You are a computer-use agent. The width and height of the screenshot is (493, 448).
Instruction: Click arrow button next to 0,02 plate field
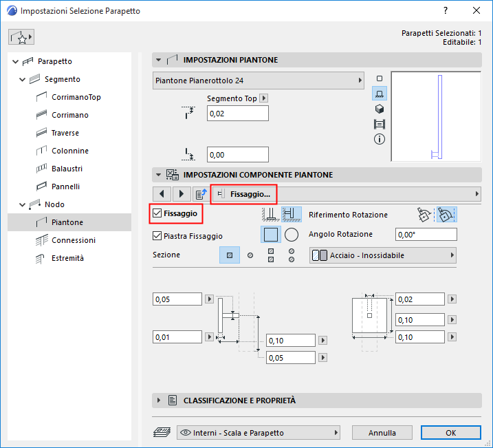(x=452, y=299)
